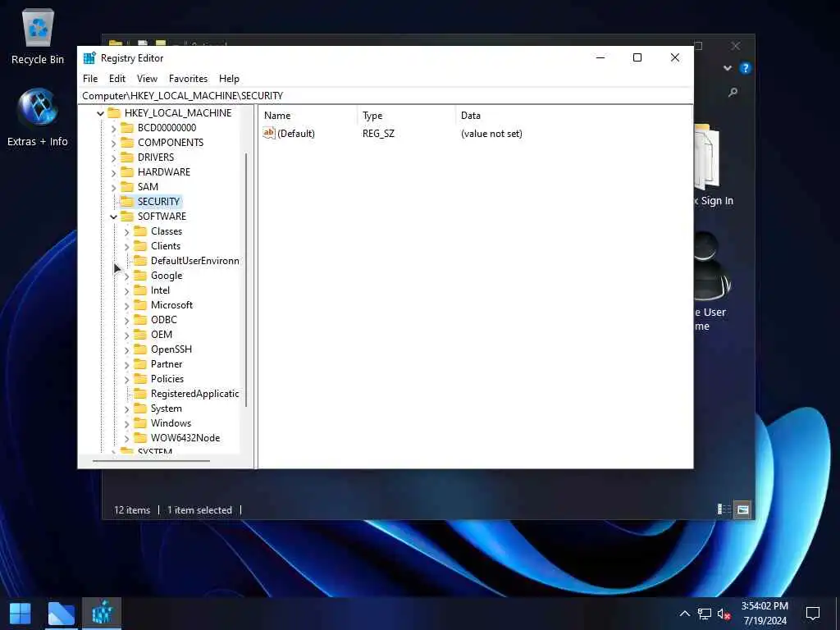The width and height of the screenshot is (840, 630).
Task: Switch File Explorer to details view
Action: (x=724, y=509)
